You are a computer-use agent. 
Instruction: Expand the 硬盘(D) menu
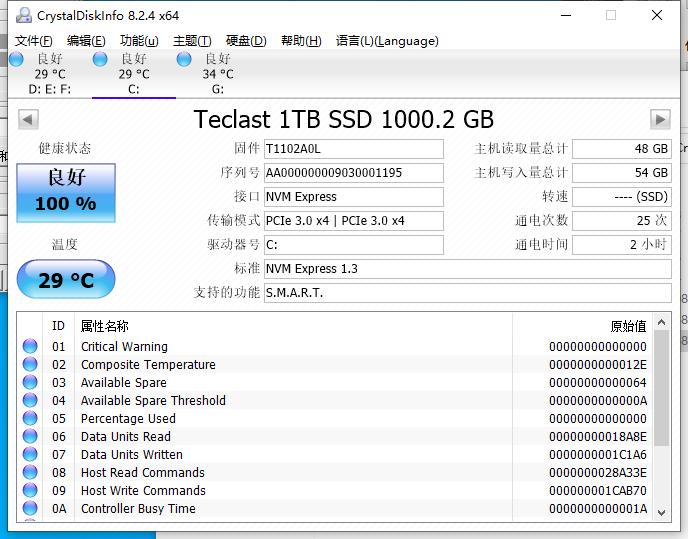coord(246,41)
